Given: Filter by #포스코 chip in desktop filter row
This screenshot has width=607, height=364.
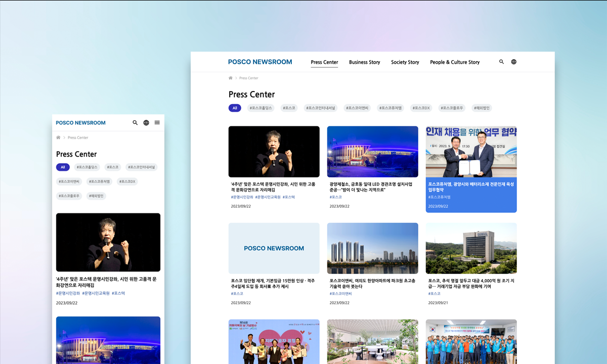Looking at the screenshot, I should click(x=289, y=108).
